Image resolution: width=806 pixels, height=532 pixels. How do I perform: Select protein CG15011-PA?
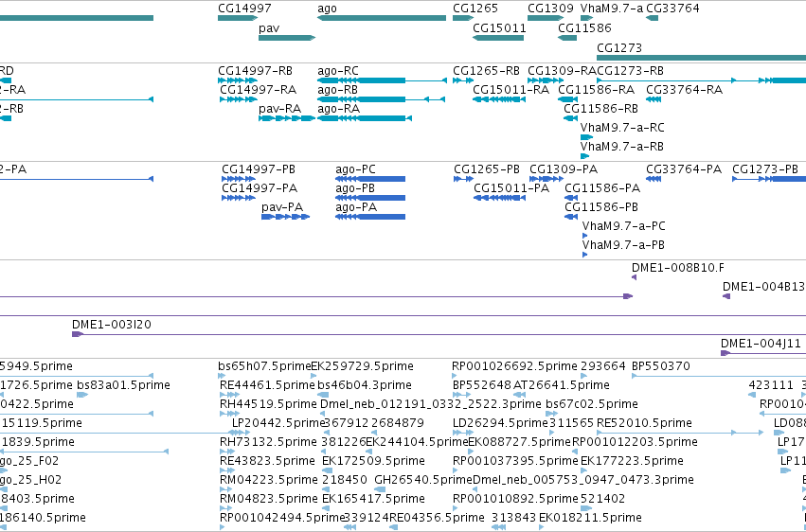click(500, 198)
